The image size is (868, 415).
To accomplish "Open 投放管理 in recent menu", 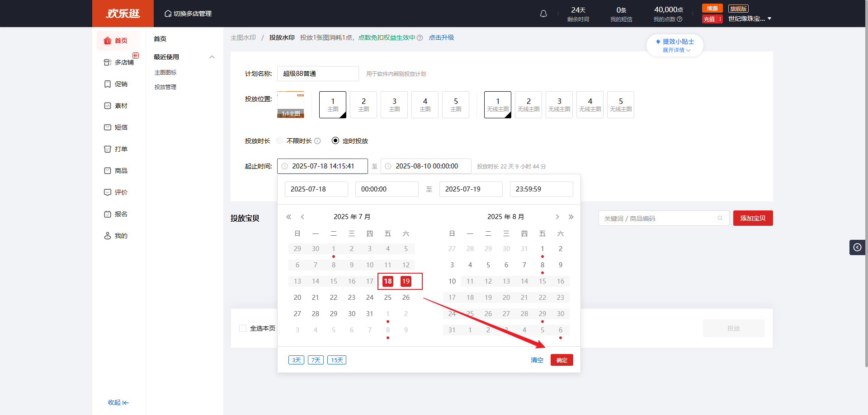I will point(165,87).
